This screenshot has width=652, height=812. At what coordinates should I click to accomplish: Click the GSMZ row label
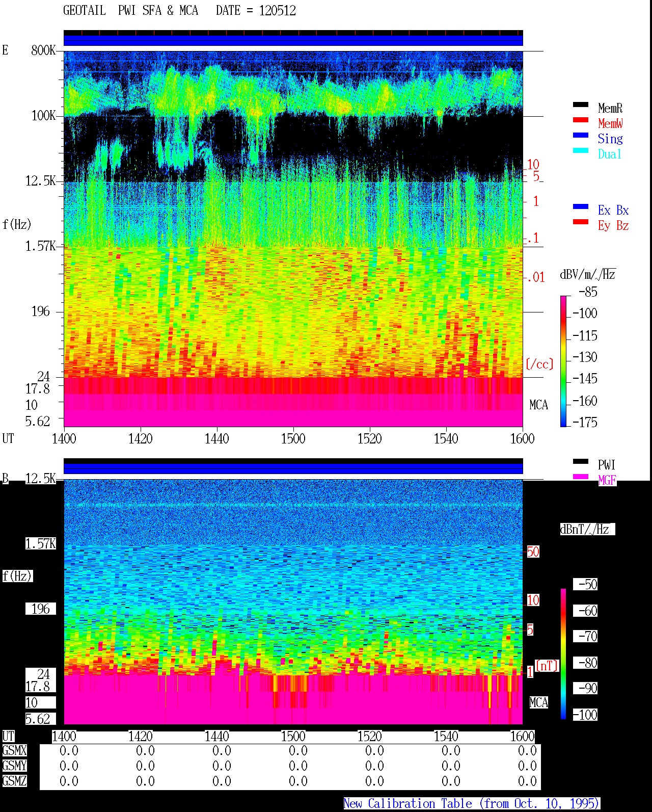click(x=14, y=781)
